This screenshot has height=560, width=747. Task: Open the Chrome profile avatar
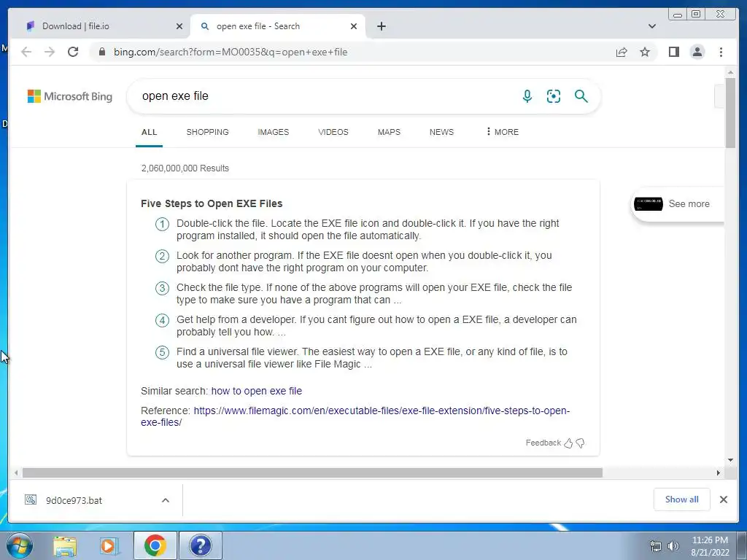click(x=697, y=52)
